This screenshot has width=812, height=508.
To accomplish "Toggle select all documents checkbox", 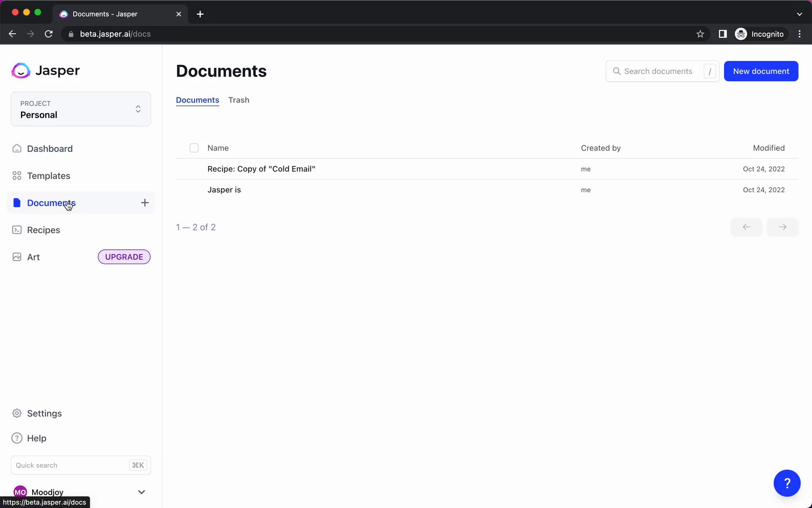I will click(194, 147).
